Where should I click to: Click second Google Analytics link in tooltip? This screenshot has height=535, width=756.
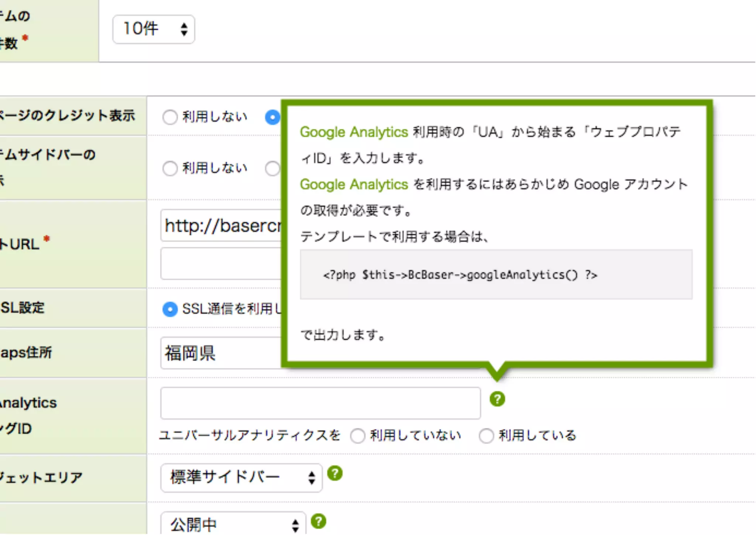click(x=354, y=184)
